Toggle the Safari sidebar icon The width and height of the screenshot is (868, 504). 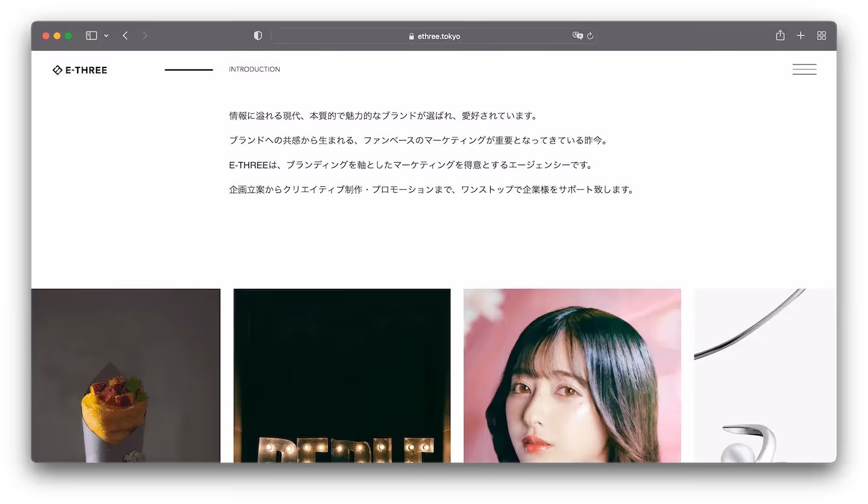(x=91, y=36)
